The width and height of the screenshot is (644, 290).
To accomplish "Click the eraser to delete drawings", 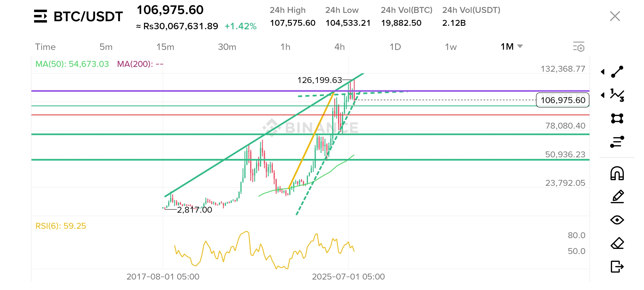I will click(x=617, y=243).
